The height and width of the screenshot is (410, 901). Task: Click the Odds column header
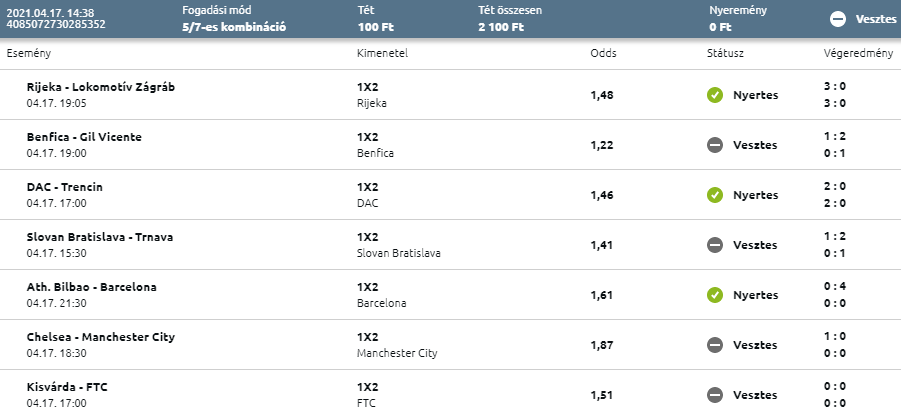point(602,52)
